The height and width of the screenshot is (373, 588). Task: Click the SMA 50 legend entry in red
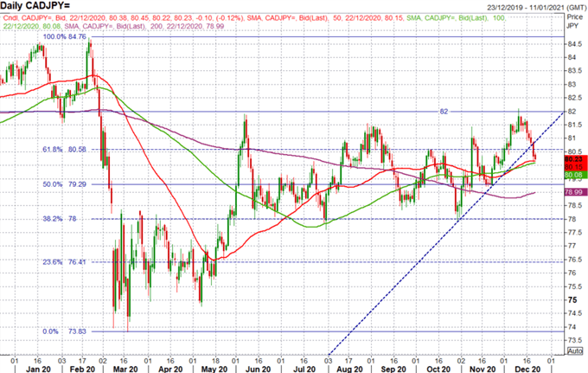326,18
